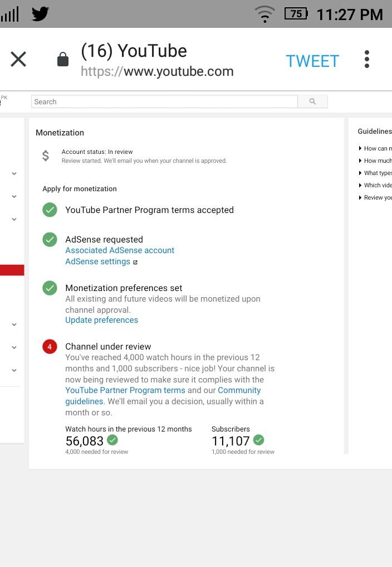Click the green check next to 11,107 subscribers
The width and height of the screenshot is (392, 567).
pos(259,440)
